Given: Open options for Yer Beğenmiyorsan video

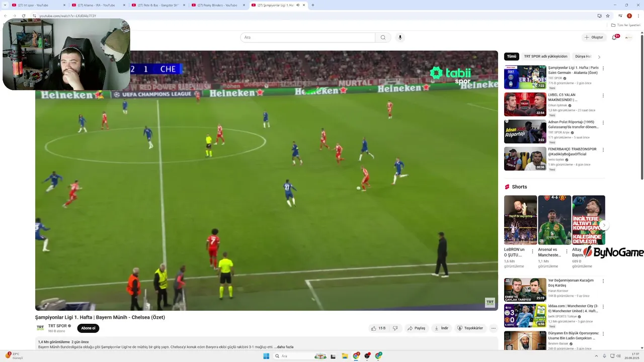Looking at the screenshot, I should point(603,281).
